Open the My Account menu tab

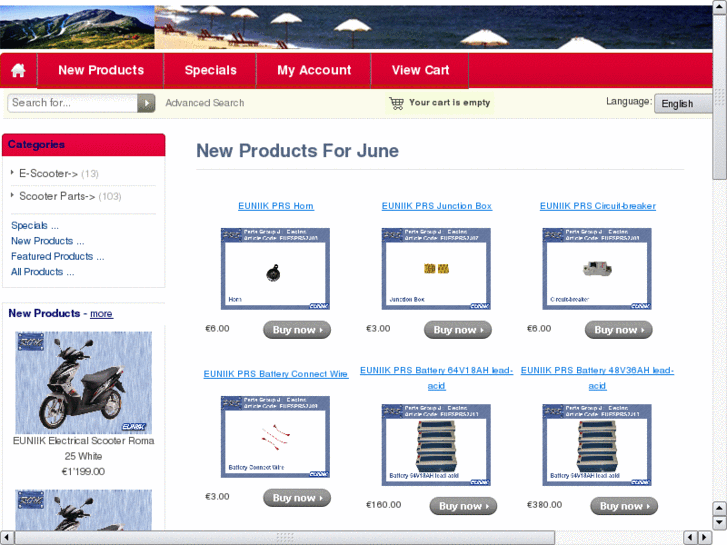point(314,70)
